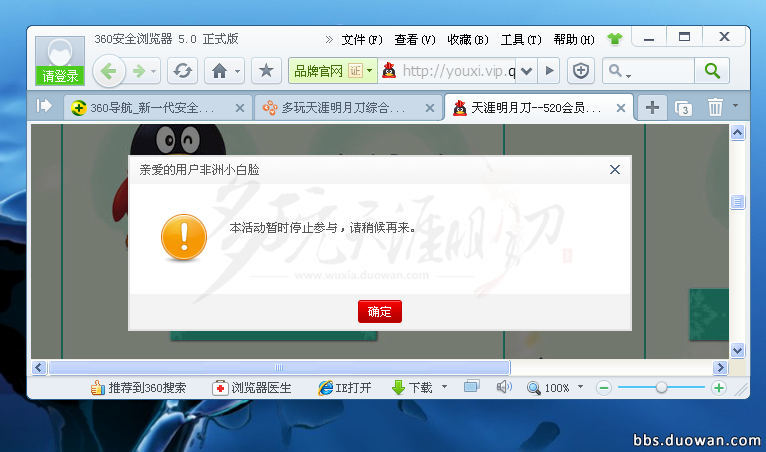Toggle page sound with the speaker icon
Viewport: 766px width, 452px height.
[x=504, y=387]
